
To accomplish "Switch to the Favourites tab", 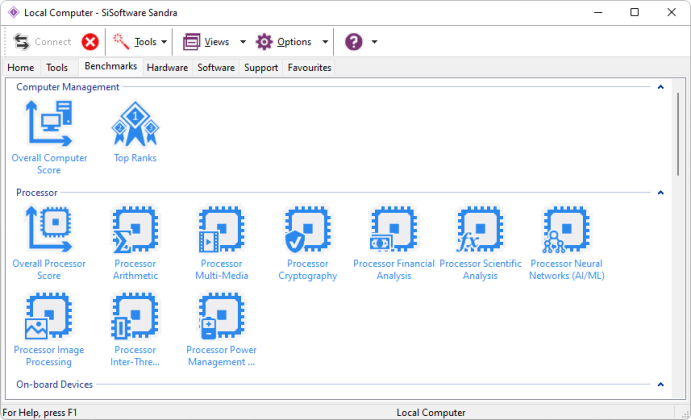I will 309,67.
